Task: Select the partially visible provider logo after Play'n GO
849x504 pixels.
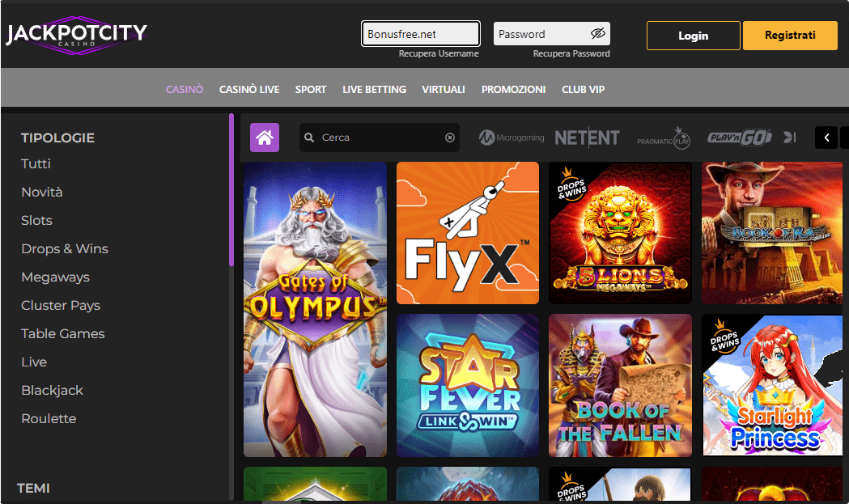Action: tap(789, 138)
